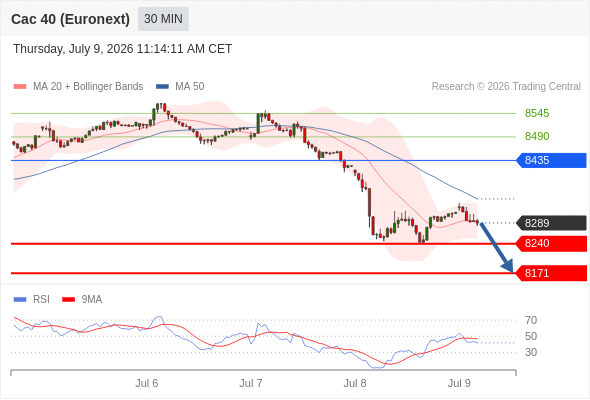The height and width of the screenshot is (400, 590).
Task: Click the red 8171 target tag
Action: point(551,273)
